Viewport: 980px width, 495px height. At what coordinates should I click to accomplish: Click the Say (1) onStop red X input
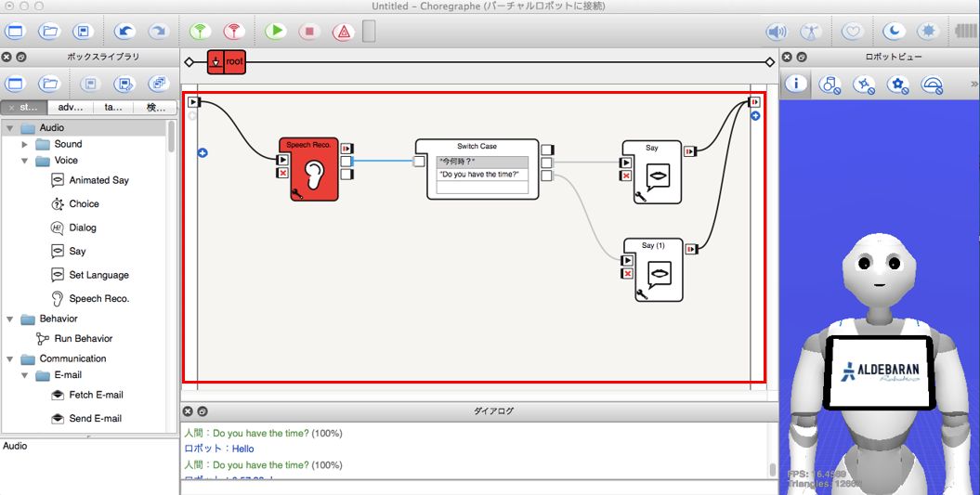point(627,274)
